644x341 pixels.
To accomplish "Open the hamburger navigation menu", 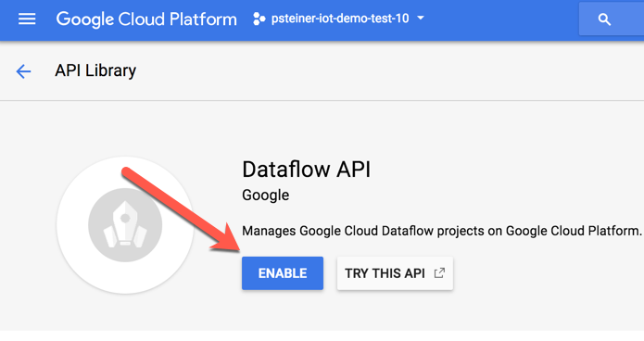I will tap(27, 19).
